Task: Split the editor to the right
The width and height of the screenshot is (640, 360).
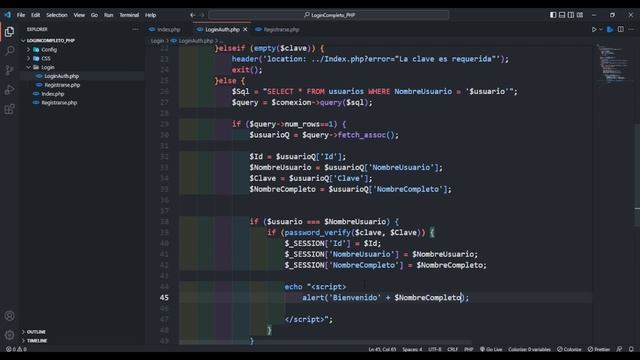Action: click(x=620, y=29)
